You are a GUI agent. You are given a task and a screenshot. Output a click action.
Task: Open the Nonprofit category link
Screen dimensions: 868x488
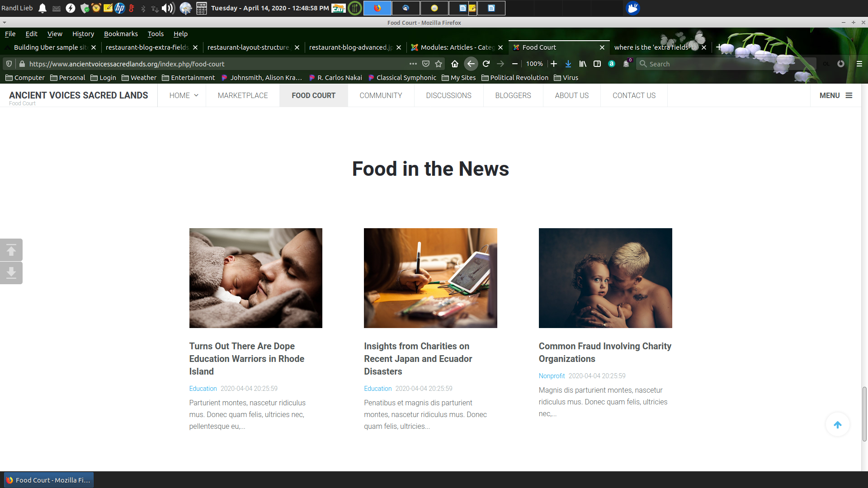(x=552, y=376)
